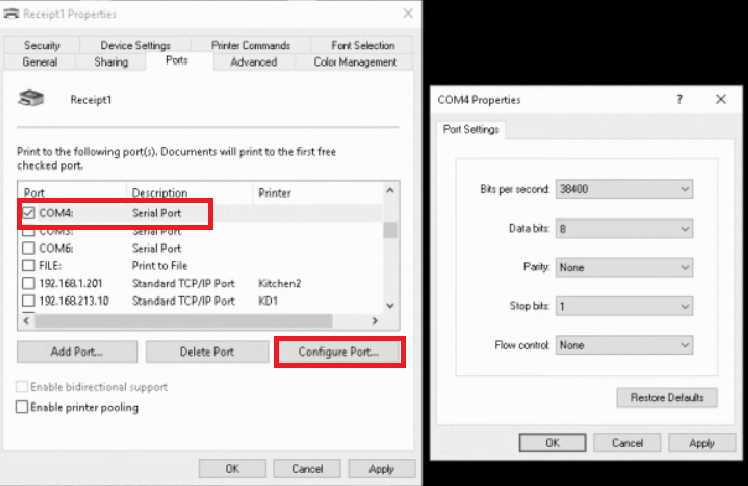Check the 192.168.1.201 port checkbox
This screenshot has width=748, height=486.
pyautogui.click(x=29, y=283)
